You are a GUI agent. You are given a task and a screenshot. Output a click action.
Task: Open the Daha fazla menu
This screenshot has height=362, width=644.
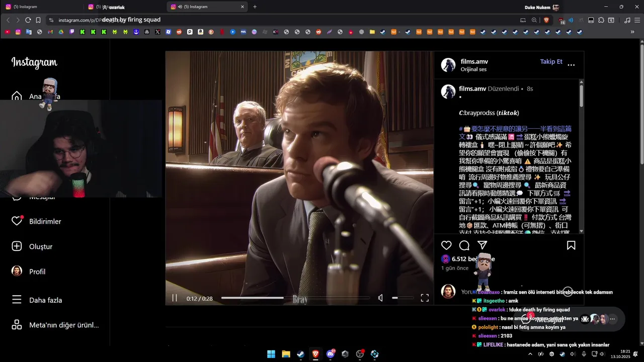pyautogui.click(x=37, y=300)
